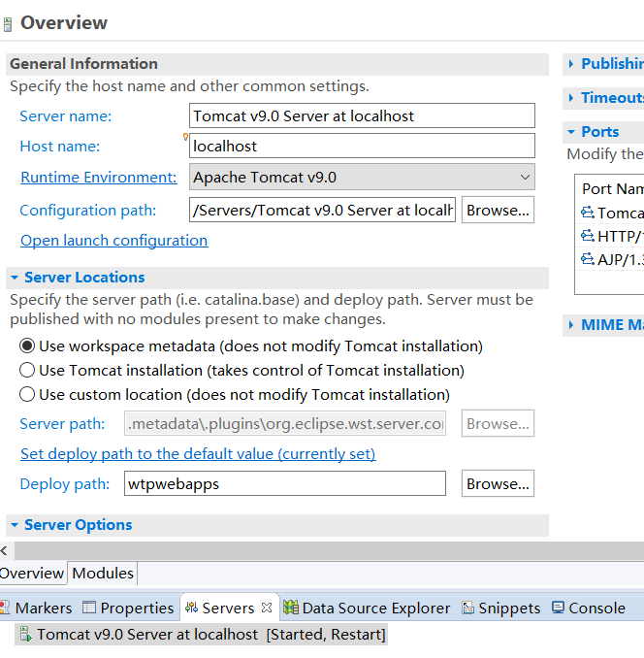Expand the Timeouts section
The image size is (644, 658).
[571, 98]
